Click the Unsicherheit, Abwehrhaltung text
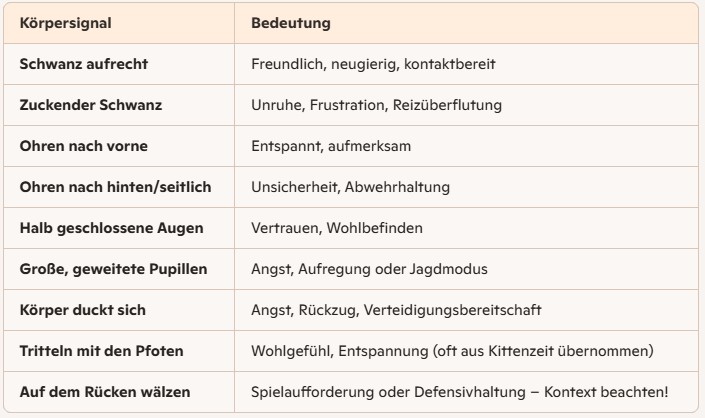The width and height of the screenshot is (705, 418). coord(350,187)
